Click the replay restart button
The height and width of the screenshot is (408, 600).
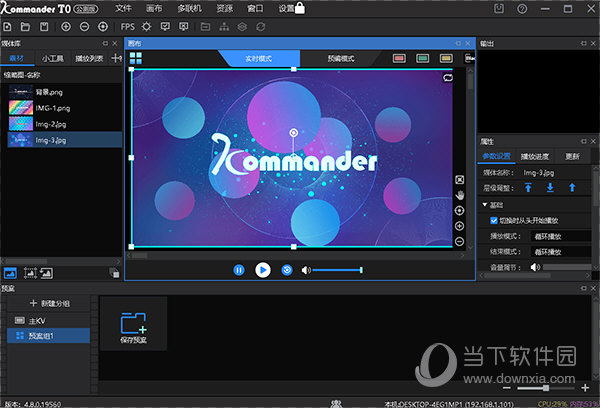287,270
